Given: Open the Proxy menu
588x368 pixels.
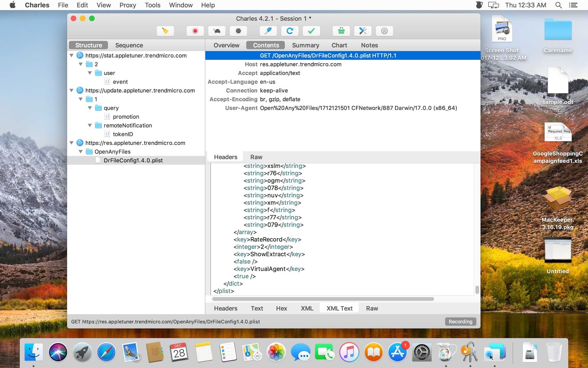Looking at the screenshot, I should tap(128, 5).
